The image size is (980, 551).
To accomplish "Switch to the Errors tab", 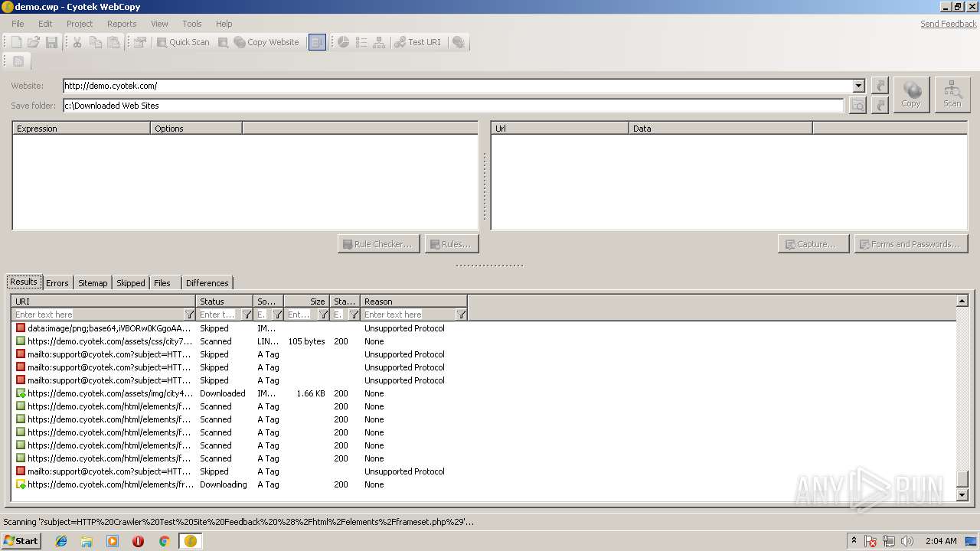I will pos(57,283).
